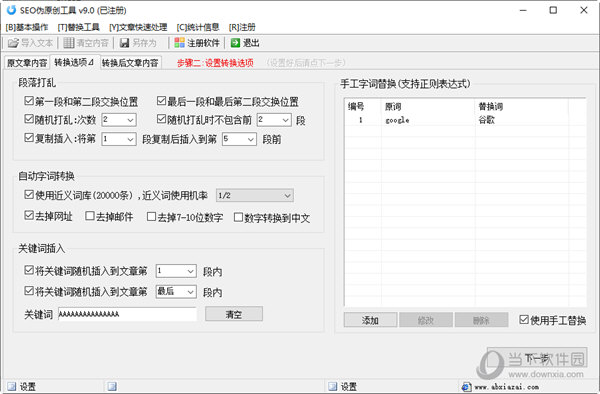
Task: Click the status bar icon beside right 设置
Action: 333,386
